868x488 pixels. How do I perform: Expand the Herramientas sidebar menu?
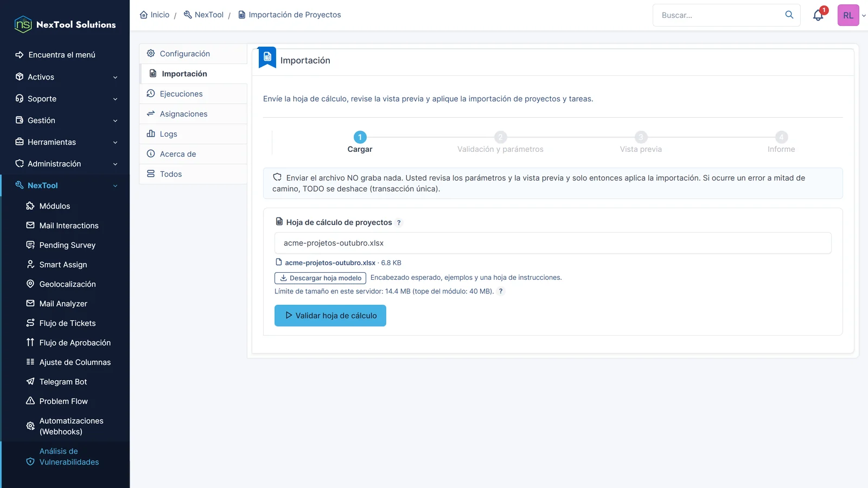coord(65,142)
